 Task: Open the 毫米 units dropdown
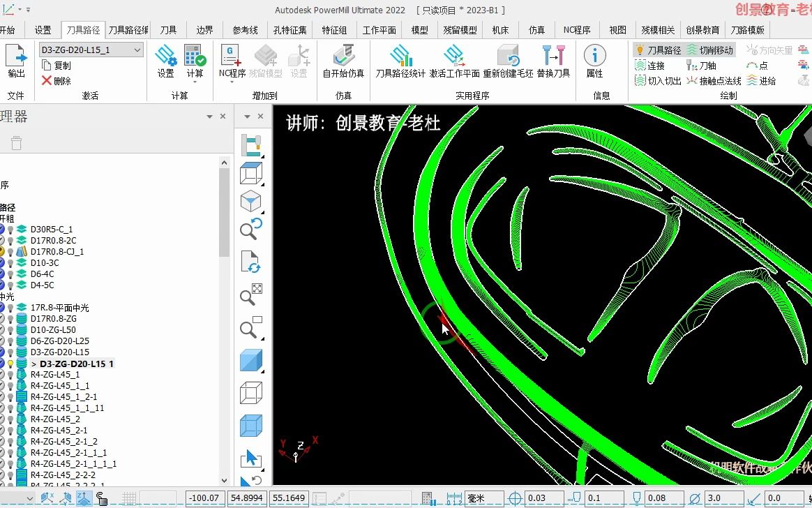click(485, 498)
